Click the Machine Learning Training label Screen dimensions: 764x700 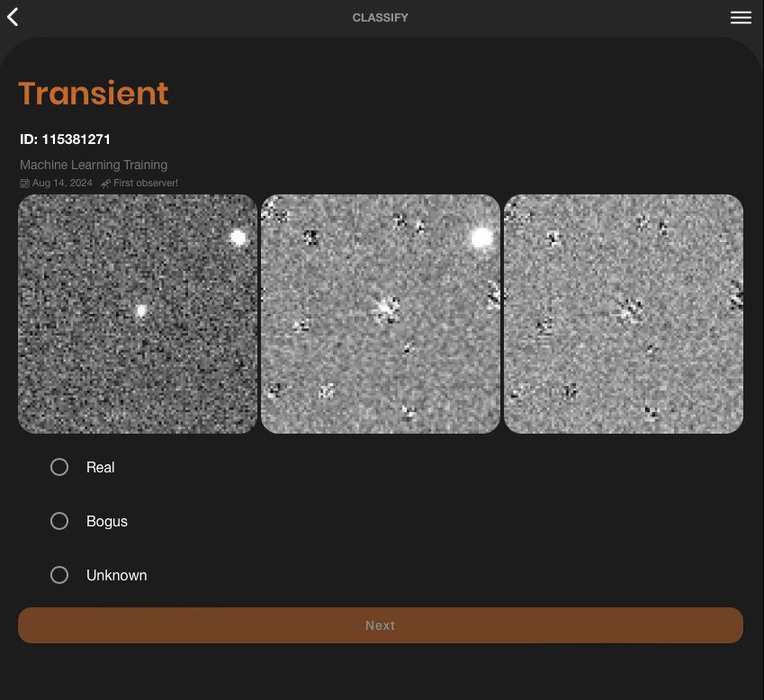[x=94, y=165]
